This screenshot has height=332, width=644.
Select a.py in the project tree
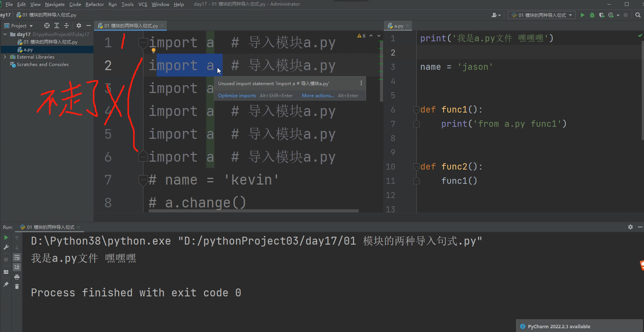click(x=28, y=50)
